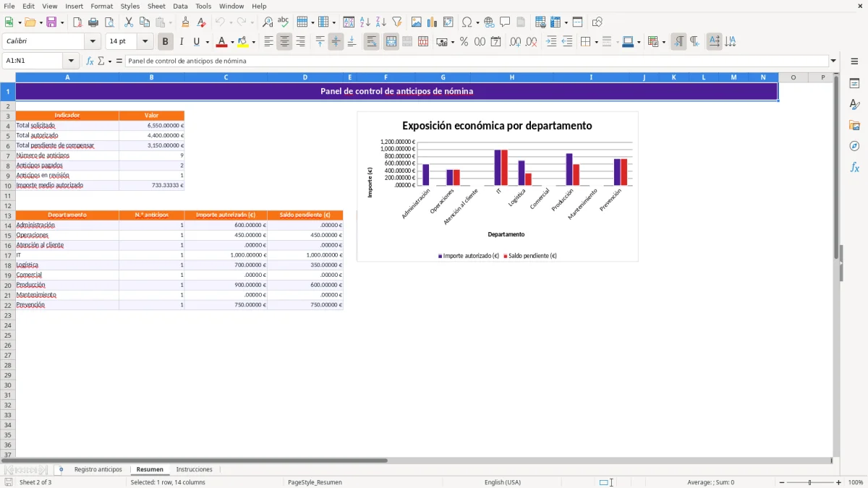
Task: Open the Font Name dropdown
Action: 93,42
